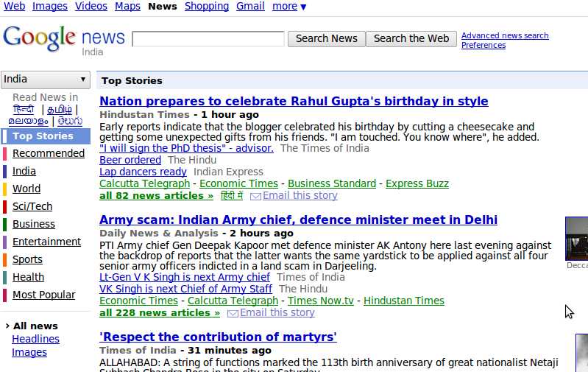Screen dimensions: 588x372
Task: Open the Entertainment news section
Action: 46,242
